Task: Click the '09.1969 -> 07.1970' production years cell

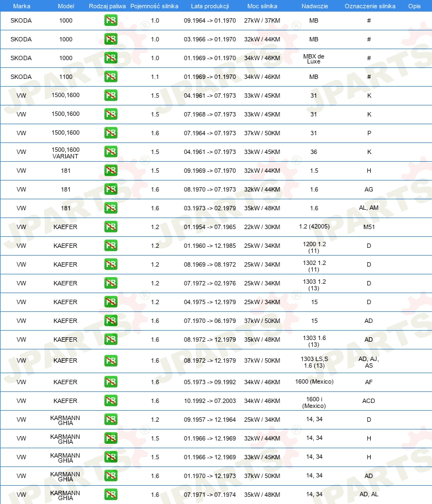Action: pyautogui.click(x=210, y=171)
